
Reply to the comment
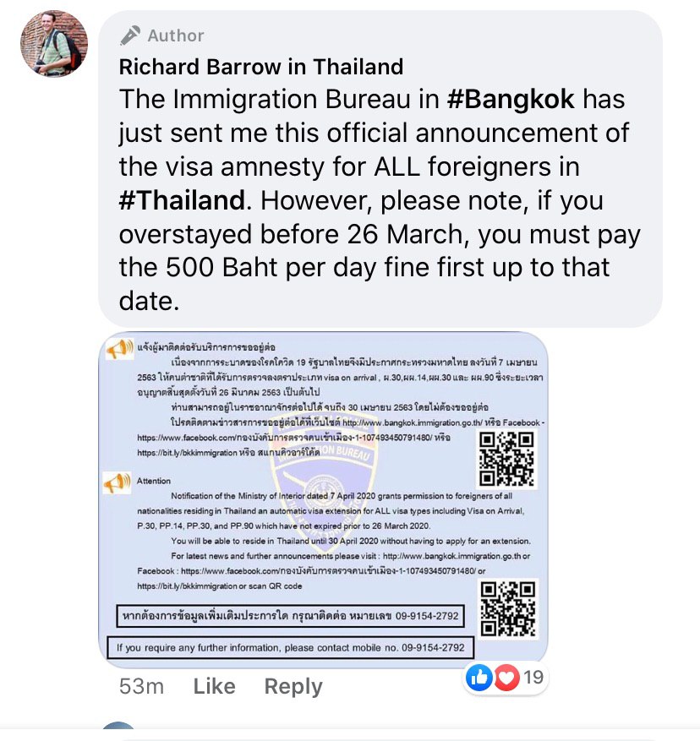293,686
